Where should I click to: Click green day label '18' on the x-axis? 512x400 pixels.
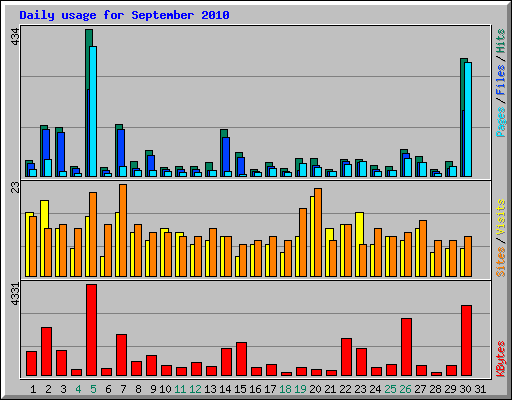285,389
